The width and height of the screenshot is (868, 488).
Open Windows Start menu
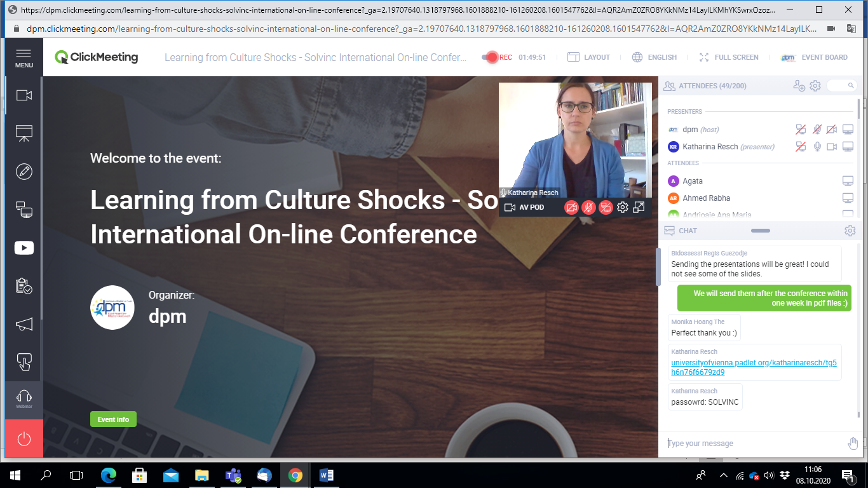[x=15, y=475]
